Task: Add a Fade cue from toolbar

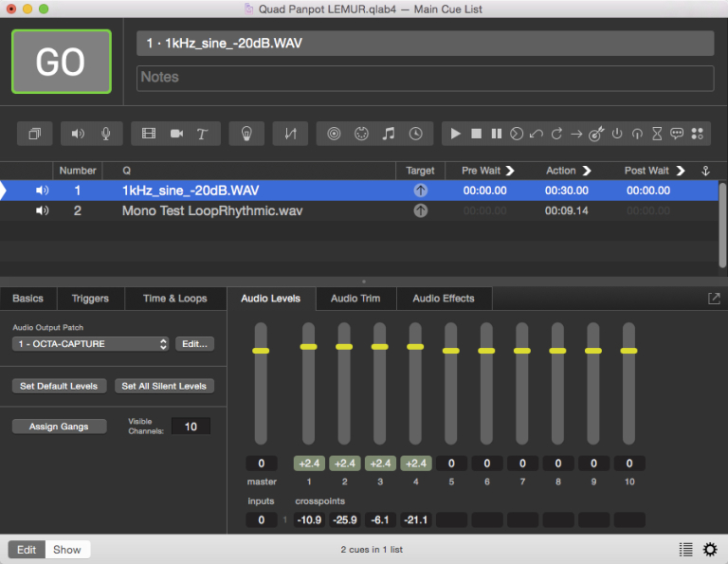Action: click(x=290, y=134)
